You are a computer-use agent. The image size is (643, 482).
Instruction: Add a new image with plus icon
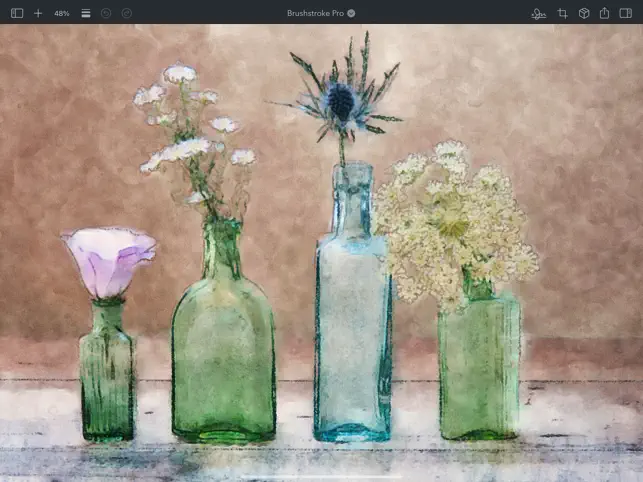pyautogui.click(x=38, y=13)
